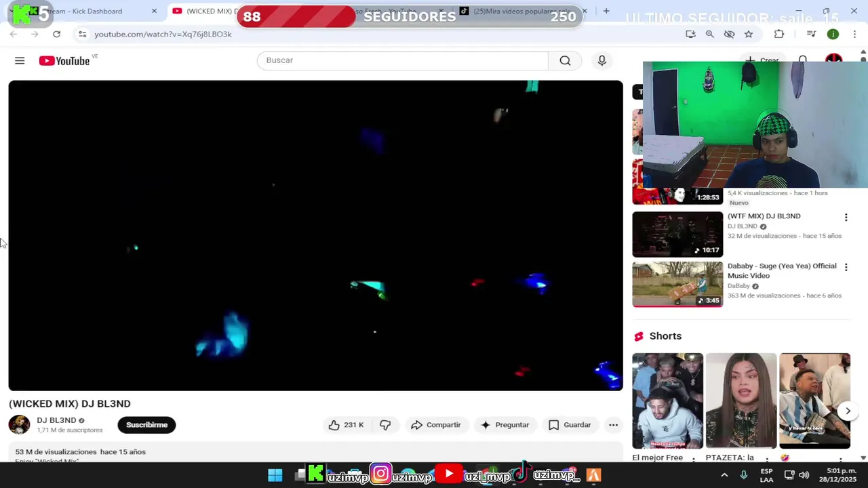Switch to the Kick Dashboard tab
868x488 pixels.
pyautogui.click(x=88, y=11)
